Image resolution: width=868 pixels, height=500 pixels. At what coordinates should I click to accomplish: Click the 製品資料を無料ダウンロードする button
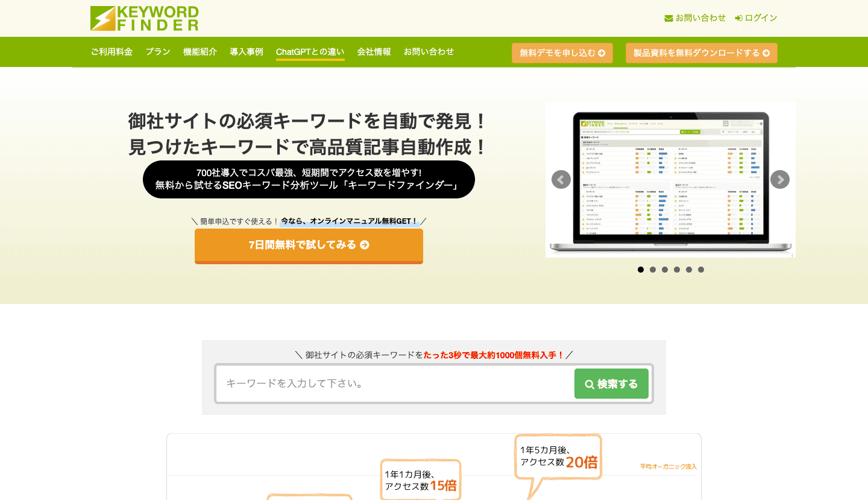701,52
